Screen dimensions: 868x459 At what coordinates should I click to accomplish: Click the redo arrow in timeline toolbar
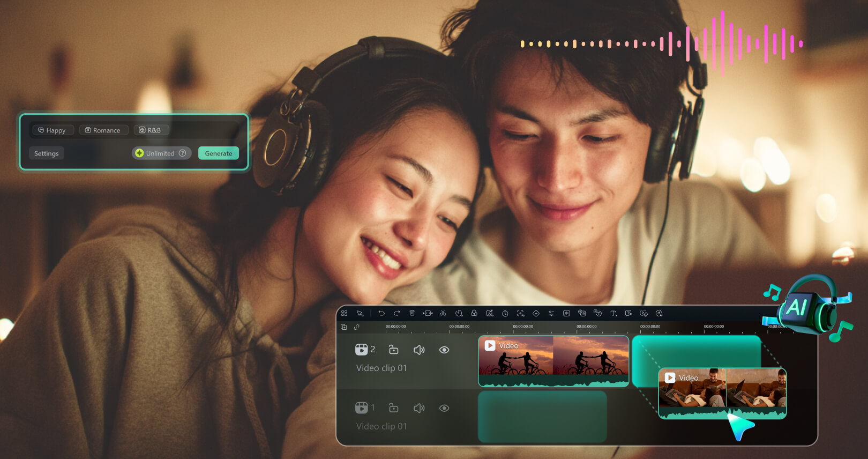coord(397,313)
